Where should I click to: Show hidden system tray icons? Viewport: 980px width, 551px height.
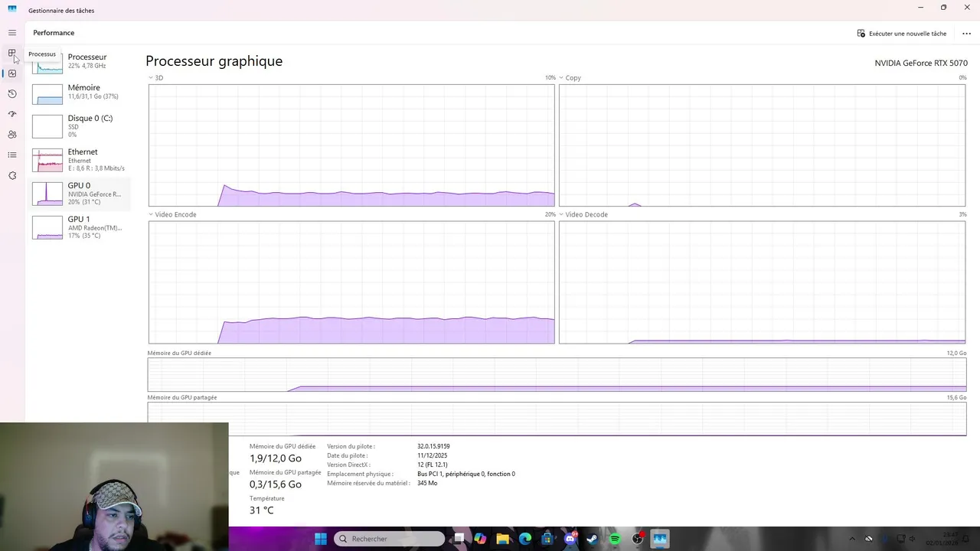click(852, 539)
